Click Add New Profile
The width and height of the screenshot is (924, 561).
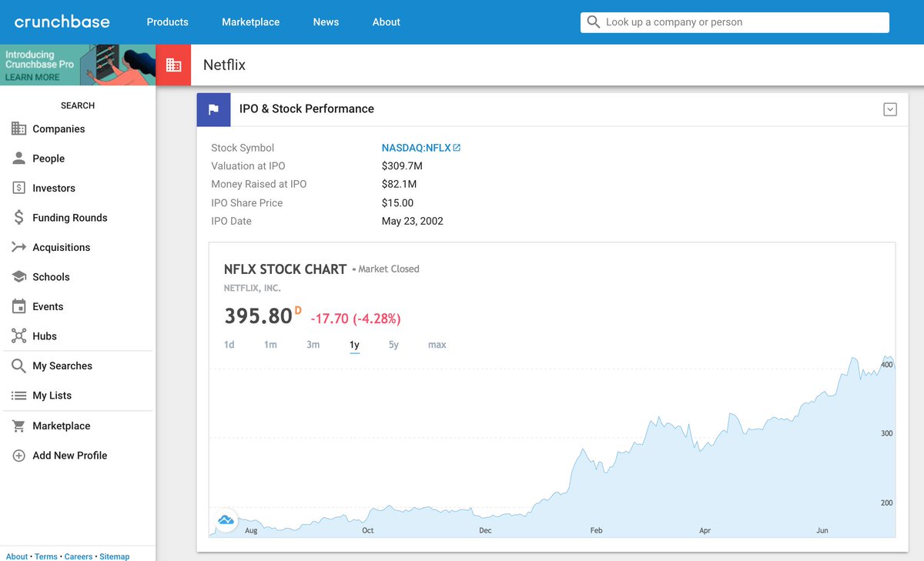70,456
